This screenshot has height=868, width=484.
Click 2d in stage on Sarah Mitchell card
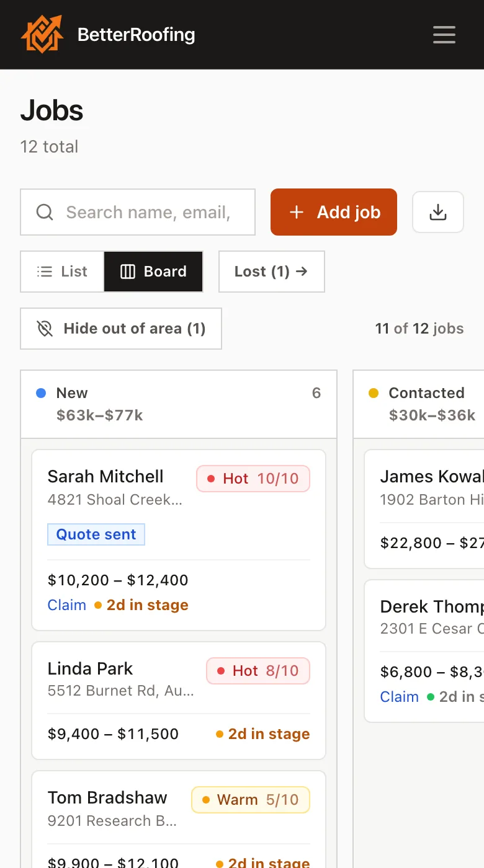[141, 605]
